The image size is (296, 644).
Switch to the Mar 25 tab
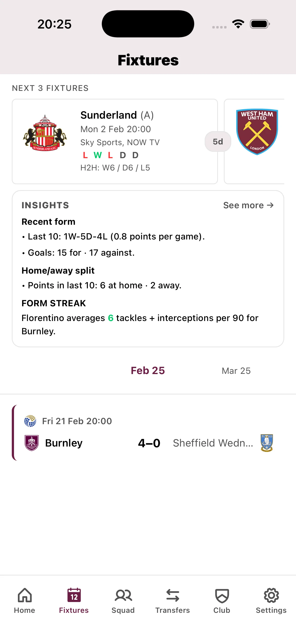(236, 371)
